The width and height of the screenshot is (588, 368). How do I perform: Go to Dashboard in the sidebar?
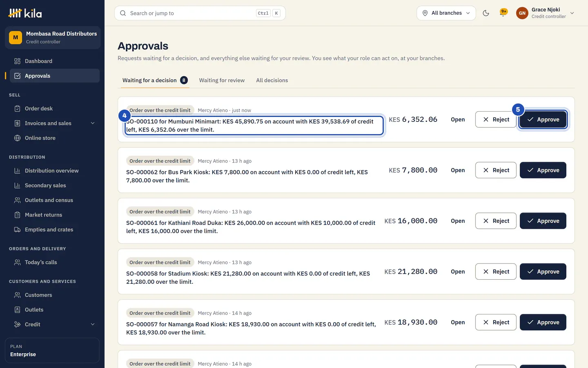[55, 61]
